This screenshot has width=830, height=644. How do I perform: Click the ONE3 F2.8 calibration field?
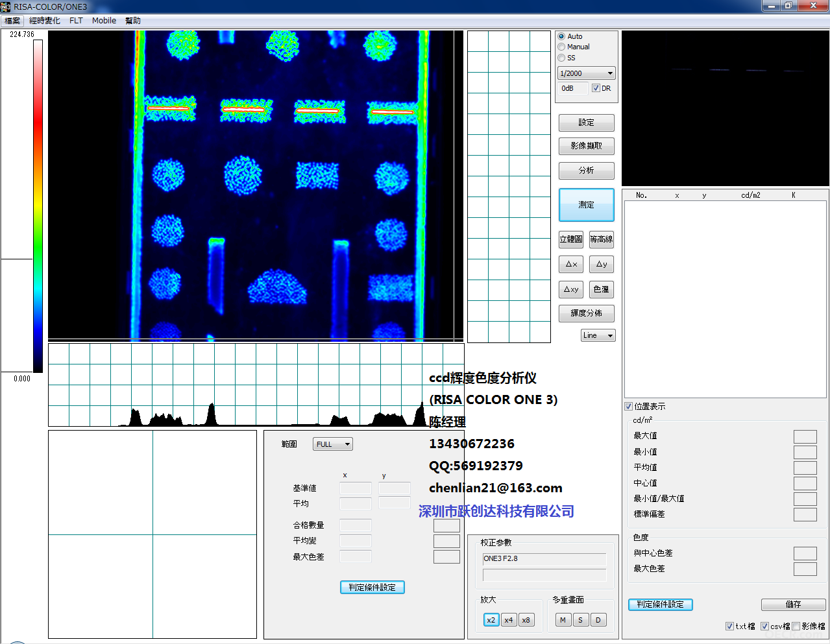click(x=544, y=559)
